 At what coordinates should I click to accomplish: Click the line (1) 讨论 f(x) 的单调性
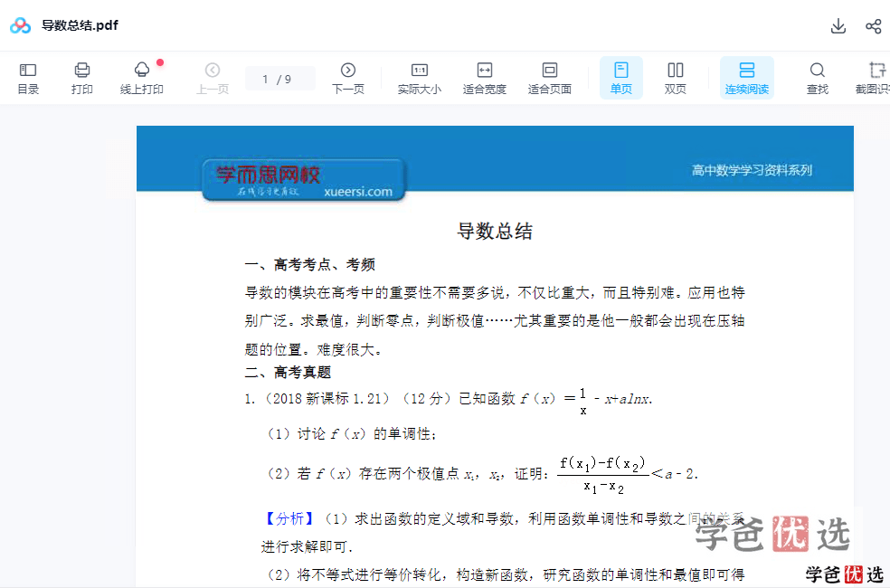coord(351,433)
